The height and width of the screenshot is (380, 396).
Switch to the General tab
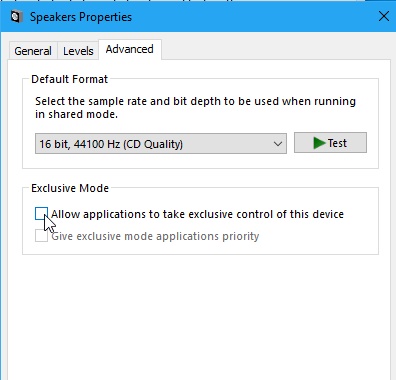coord(33,51)
